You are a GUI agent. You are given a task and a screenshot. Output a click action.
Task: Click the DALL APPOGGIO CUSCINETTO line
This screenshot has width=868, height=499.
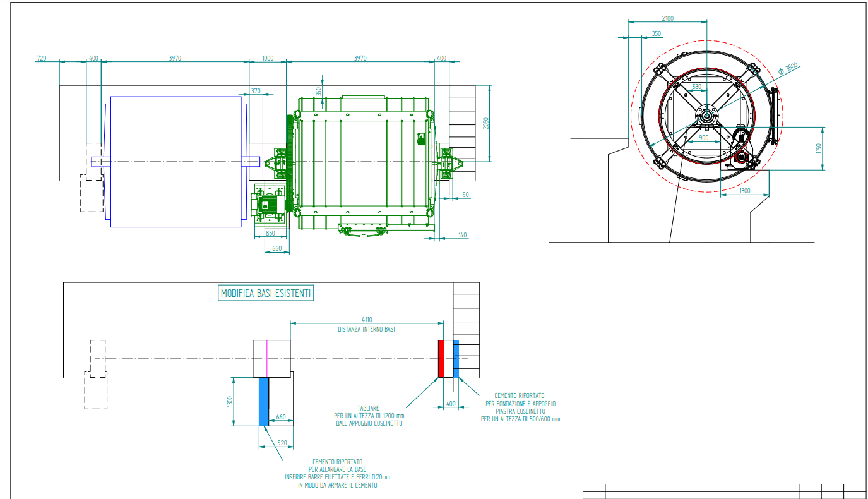(369, 423)
